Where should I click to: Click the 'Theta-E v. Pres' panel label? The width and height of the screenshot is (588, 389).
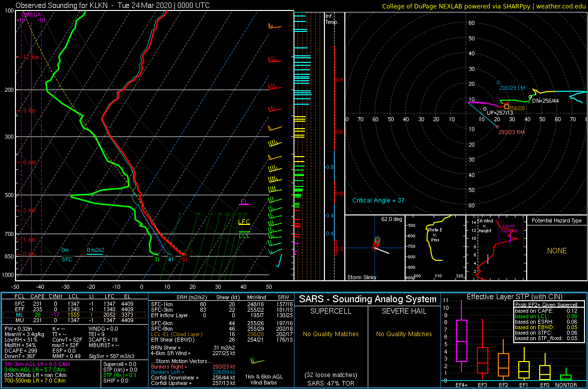tap(434, 234)
